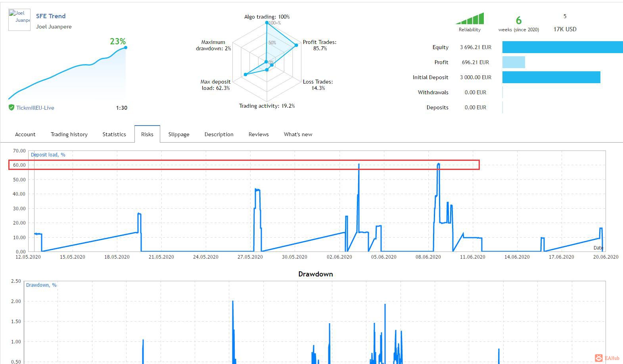The height and width of the screenshot is (364, 623).
Task: Click the Max deposit load: 62.3% label
Action: (x=215, y=85)
